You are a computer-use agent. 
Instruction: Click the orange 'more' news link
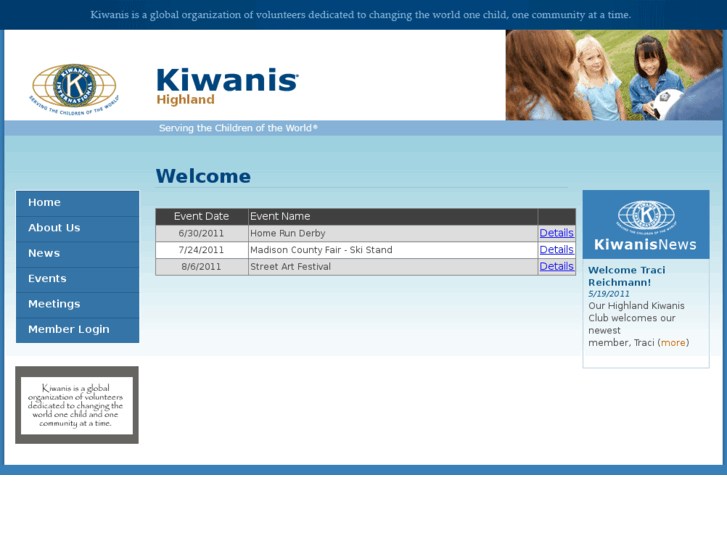[x=673, y=343]
